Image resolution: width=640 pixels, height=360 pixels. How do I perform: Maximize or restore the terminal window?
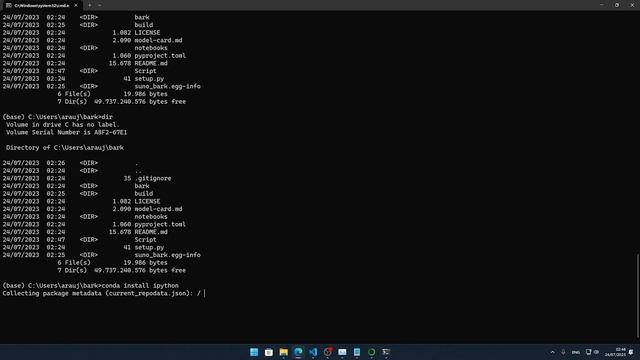click(617, 5)
